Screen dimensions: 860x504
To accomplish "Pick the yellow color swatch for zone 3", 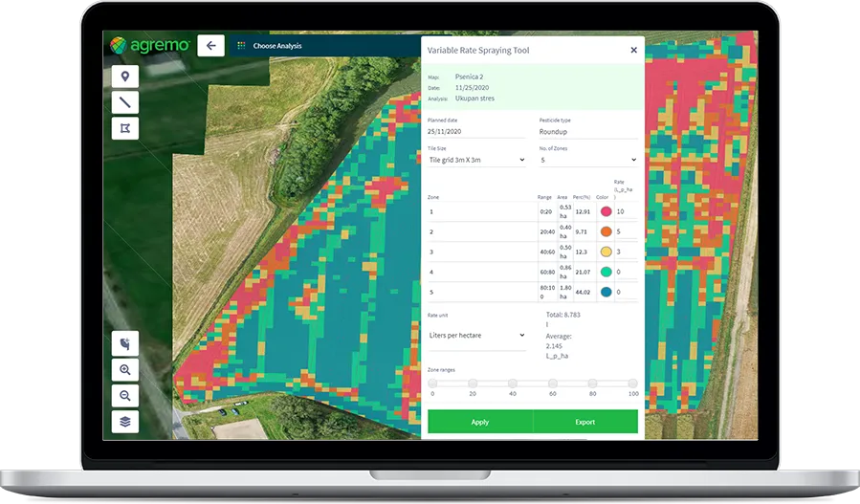I will pos(606,252).
